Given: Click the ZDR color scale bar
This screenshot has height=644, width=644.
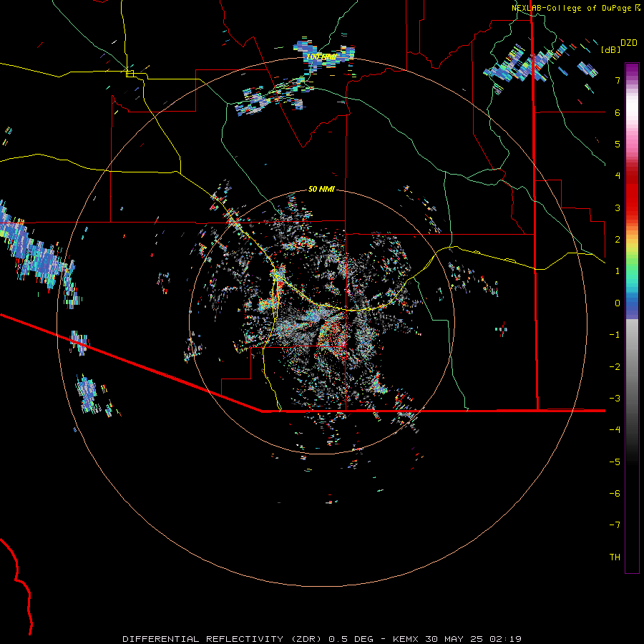Looking at the screenshot, I should tap(632, 318).
